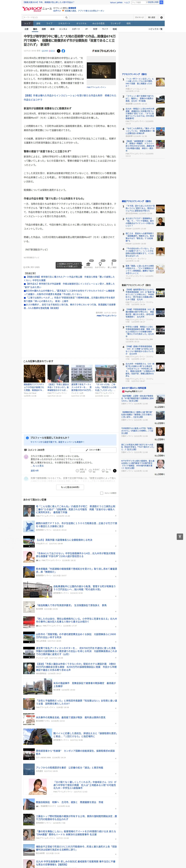Click the わかりやすい lightbulb reaction
Screen dimensions: 186x868
(100, 264)
